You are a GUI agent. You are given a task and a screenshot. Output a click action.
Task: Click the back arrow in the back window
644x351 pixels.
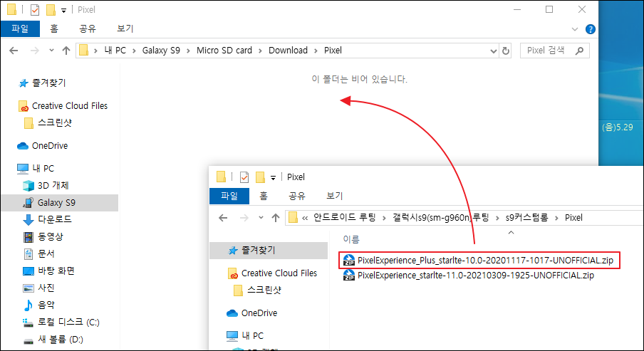14,51
